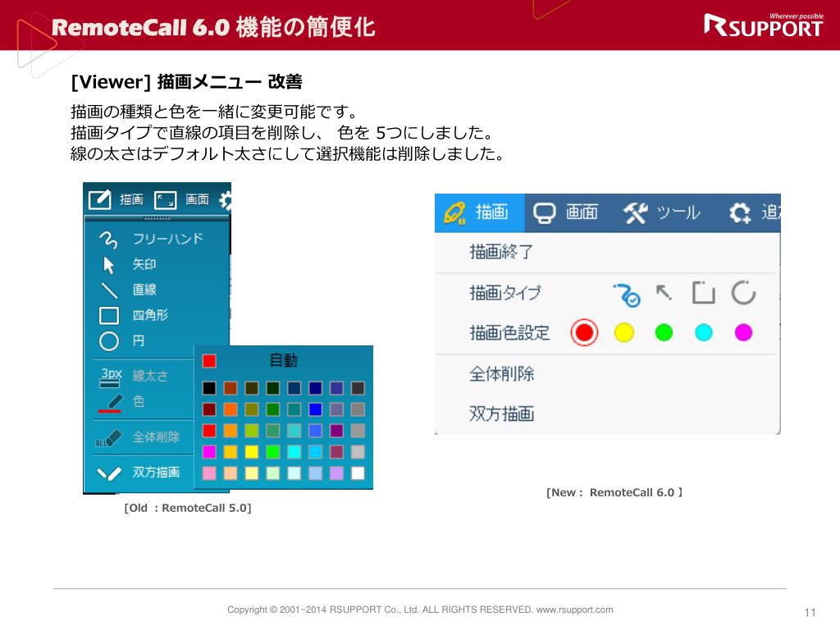Click the 描画色設定 label in new menu
This screenshot has height=630, width=840.
(509, 333)
